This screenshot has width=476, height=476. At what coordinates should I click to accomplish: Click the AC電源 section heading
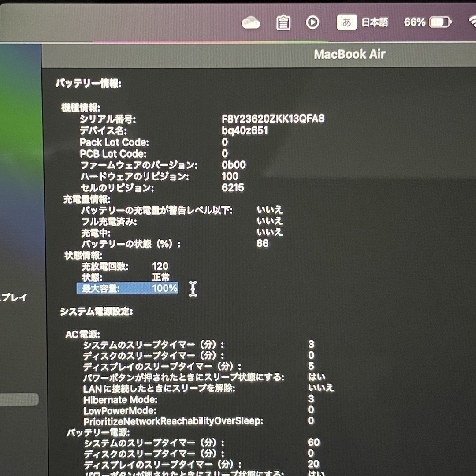83,334
